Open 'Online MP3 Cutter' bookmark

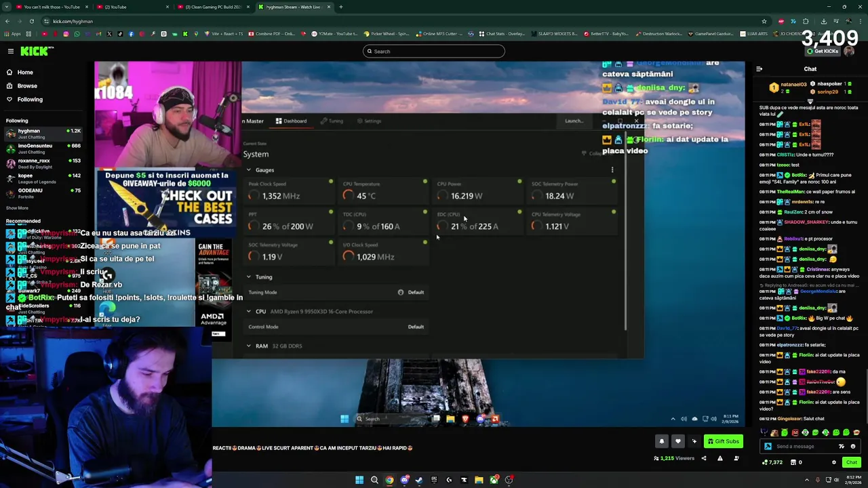click(439, 33)
